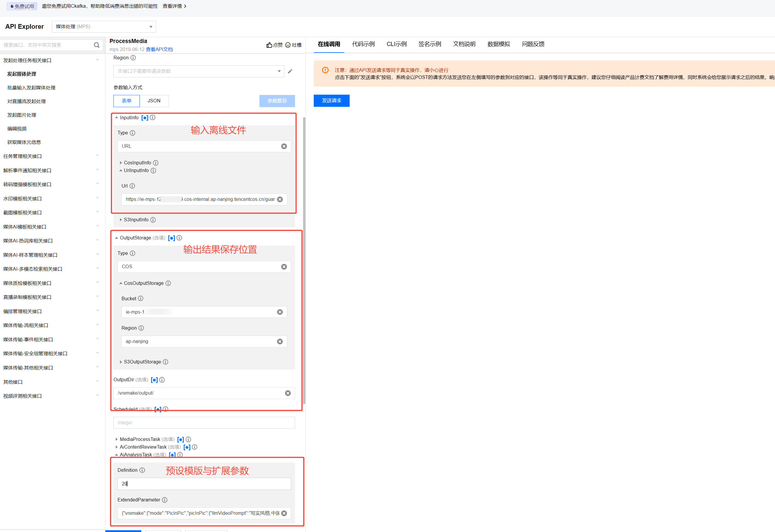Click the 吐槽 sad-face icon

click(x=288, y=45)
